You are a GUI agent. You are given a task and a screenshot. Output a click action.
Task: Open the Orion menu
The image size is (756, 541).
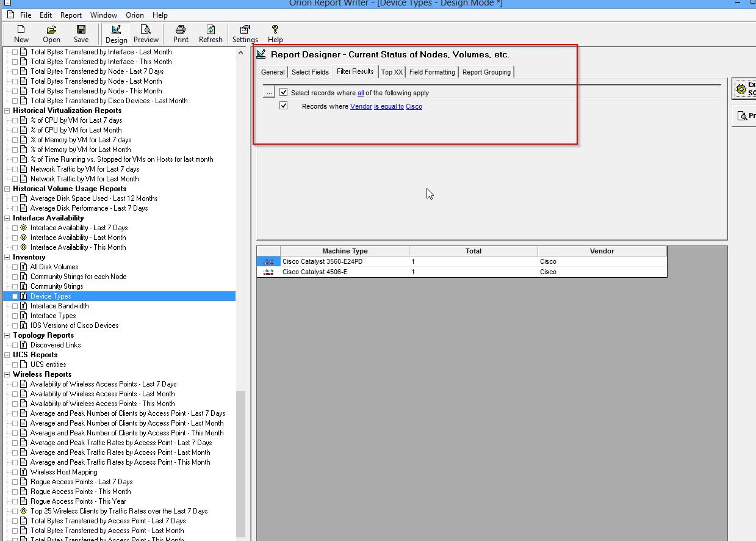pyautogui.click(x=135, y=15)
